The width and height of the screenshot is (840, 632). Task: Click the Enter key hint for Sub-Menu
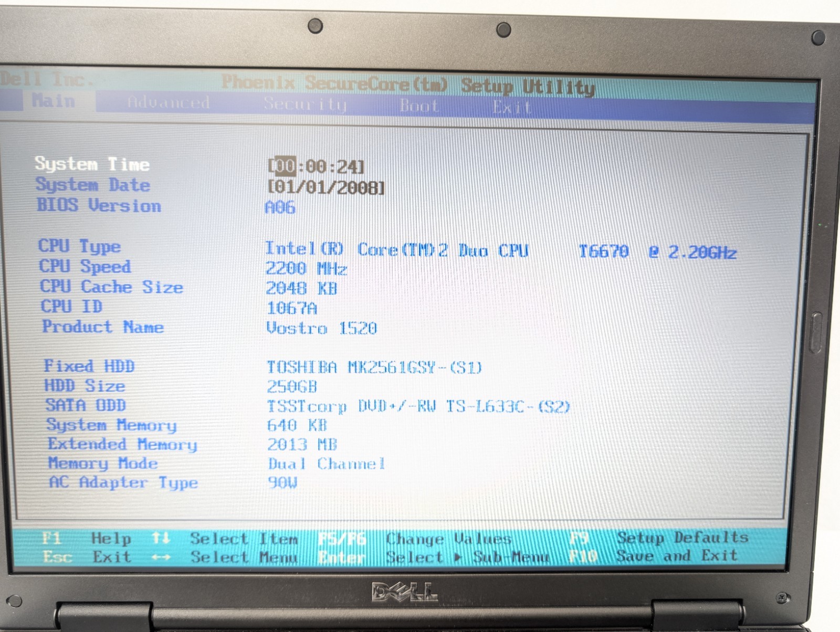(x=342, y=557)
